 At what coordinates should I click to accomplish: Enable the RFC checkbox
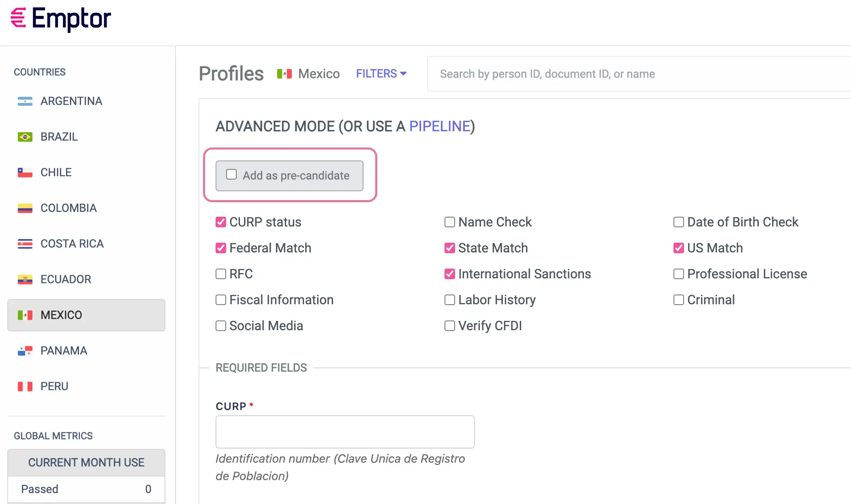(x=220, y=274)
